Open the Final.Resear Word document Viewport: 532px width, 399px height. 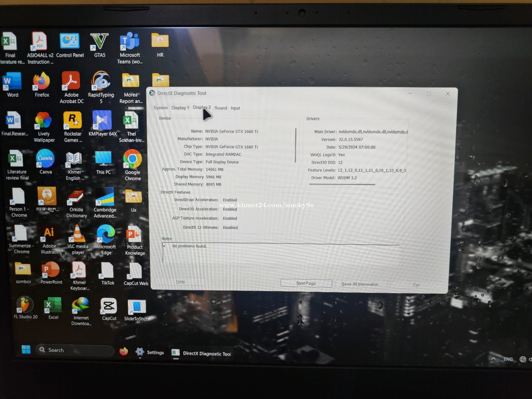14,123
